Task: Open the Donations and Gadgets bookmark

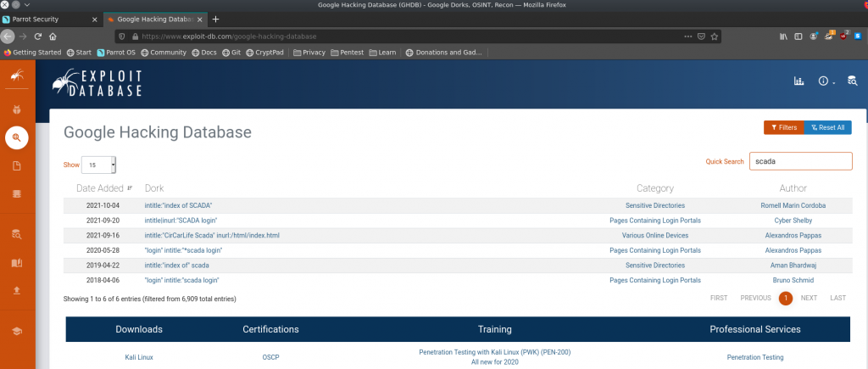Action: (x=444, y=53)
